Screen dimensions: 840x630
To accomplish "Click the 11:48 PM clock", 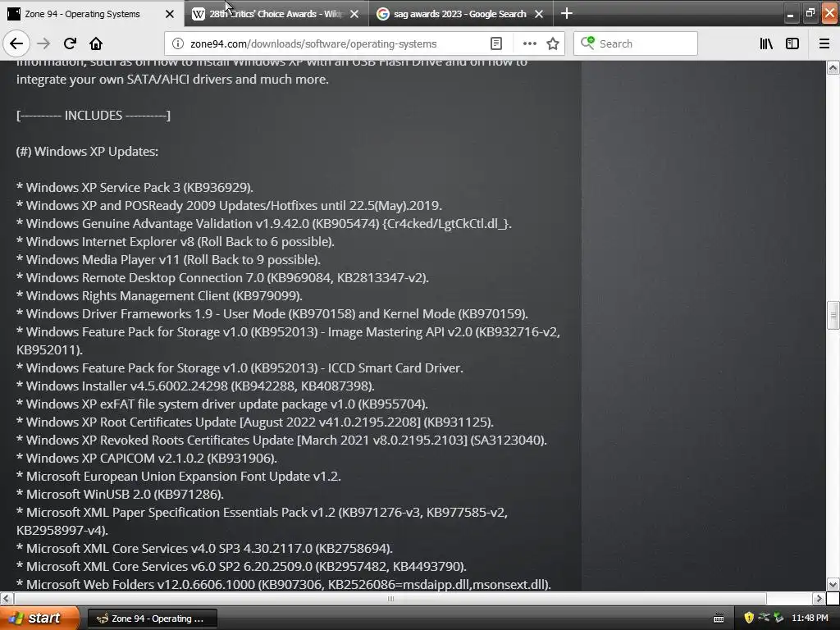I will coord(810,618).
